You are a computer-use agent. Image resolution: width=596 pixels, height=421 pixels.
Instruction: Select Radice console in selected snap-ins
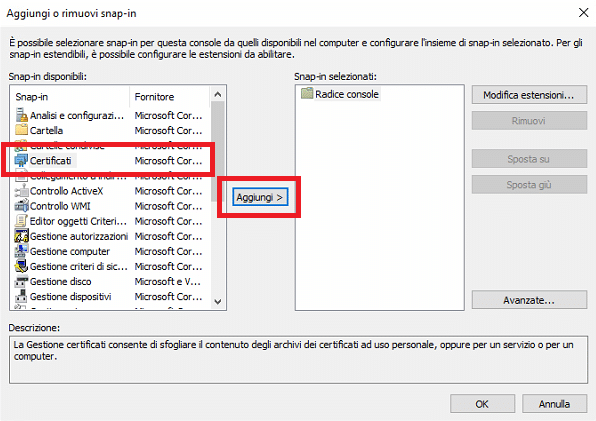click(340, 94)
